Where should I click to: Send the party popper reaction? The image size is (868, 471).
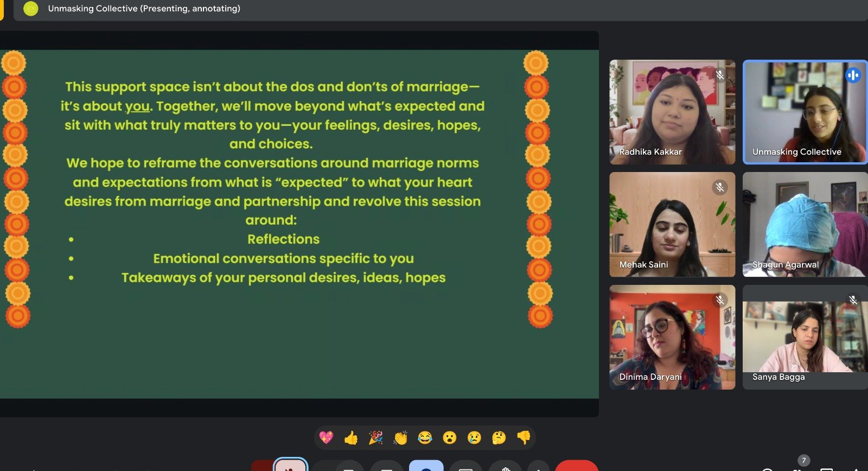pos(375,437)
